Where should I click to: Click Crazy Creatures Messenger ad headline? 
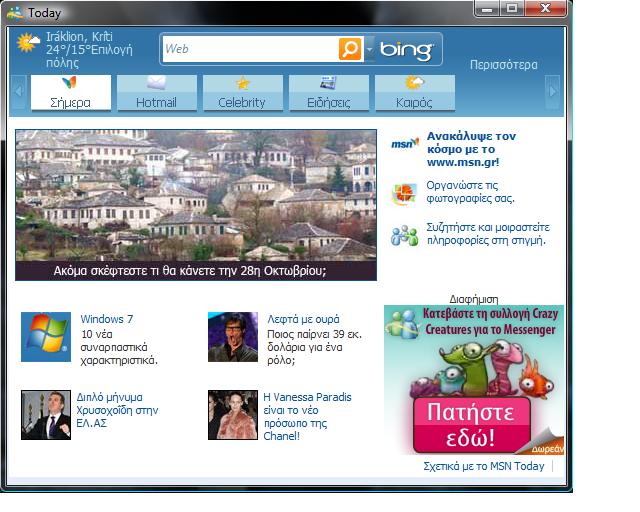[x=490, y=322]
